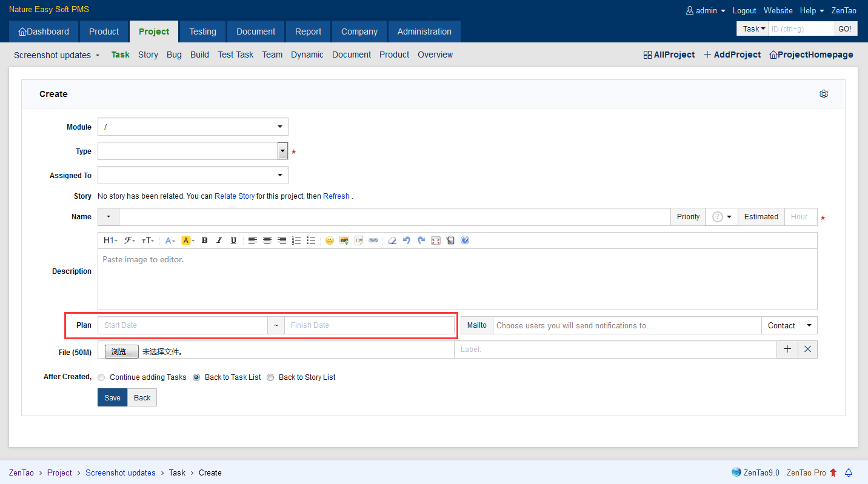Insert an emoticon in the description
Screen dimensions: 868x484
click(330, 240)
